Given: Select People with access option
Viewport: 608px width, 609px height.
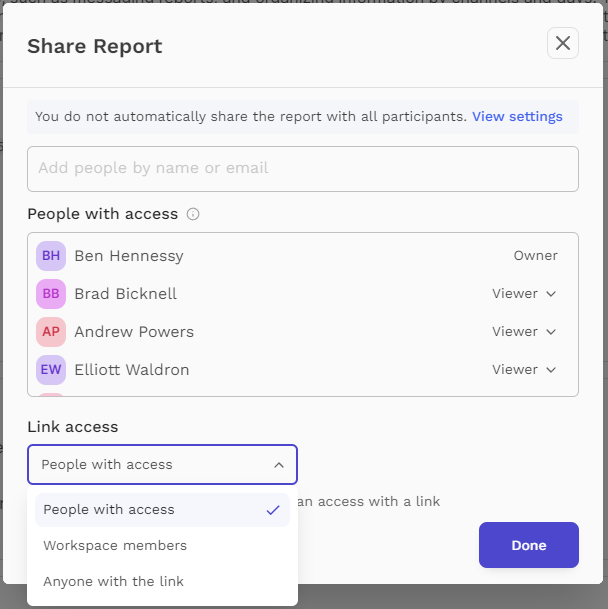Looking at the screenshot, I should (162, 510).
